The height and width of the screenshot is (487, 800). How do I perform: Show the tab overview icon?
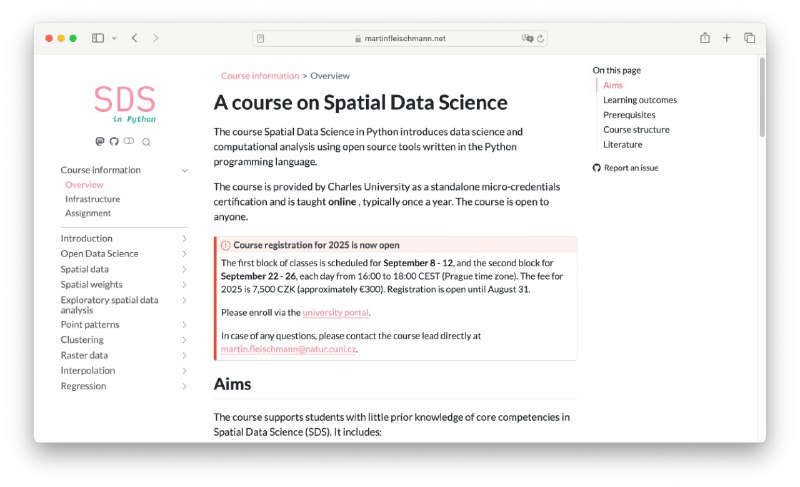click(749, 38)
